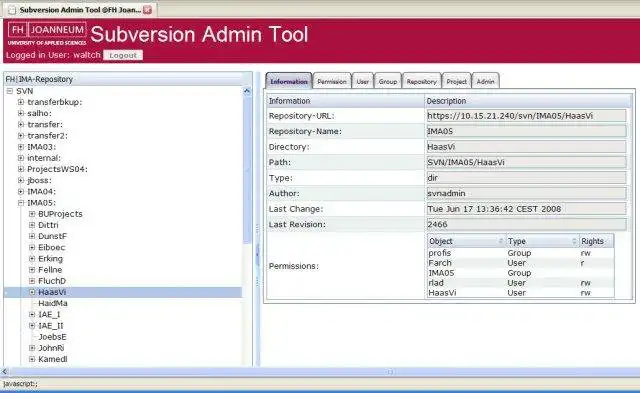Expand the FluchD folder

click(32, 281)
